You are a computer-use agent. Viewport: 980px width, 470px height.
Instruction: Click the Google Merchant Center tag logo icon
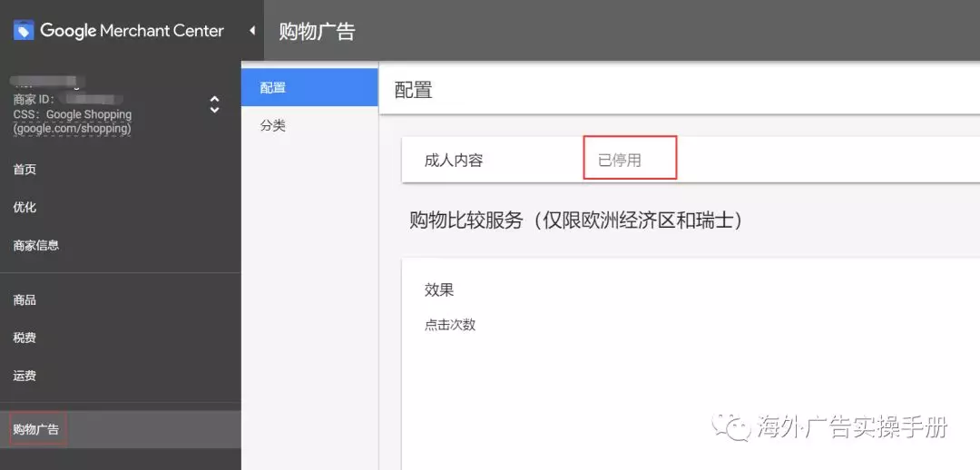tap(24, 30)
